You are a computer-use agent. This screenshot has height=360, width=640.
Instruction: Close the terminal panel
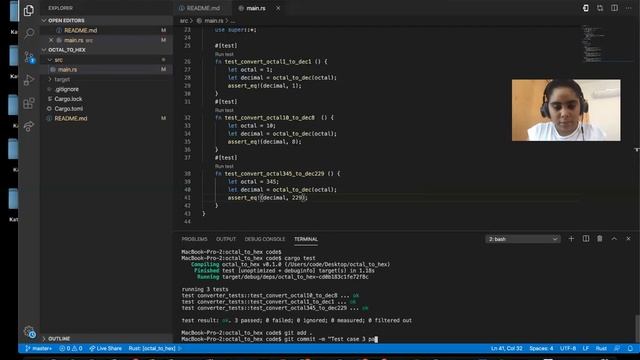point(628,239)
